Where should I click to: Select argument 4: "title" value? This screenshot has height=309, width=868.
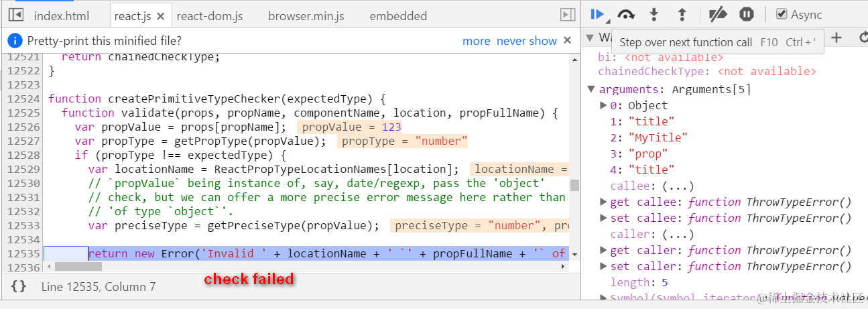pyautogui.click(x=652, y=170)
